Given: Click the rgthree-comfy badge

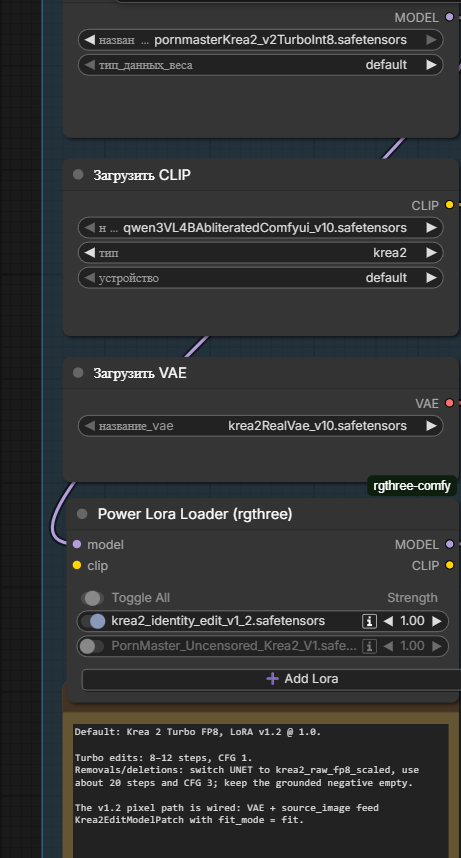Looking at the screenshot, I should tap(412, 486).
